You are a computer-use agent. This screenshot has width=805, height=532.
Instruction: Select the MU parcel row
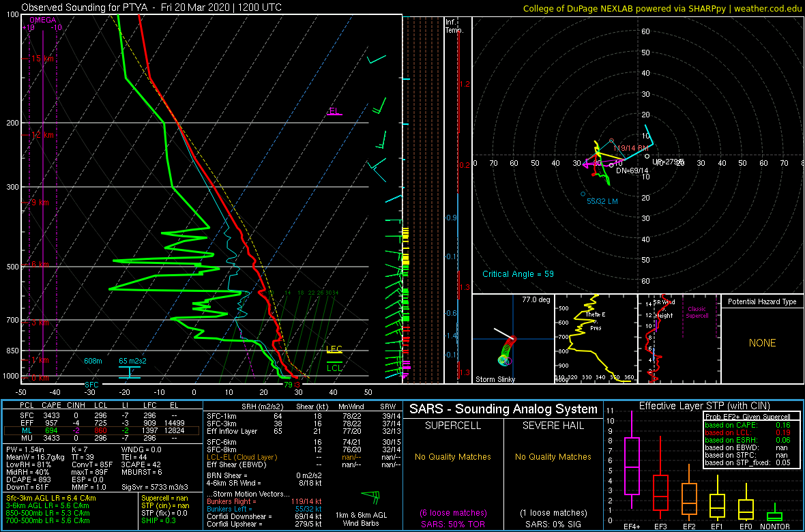click(x=102, y=437)
